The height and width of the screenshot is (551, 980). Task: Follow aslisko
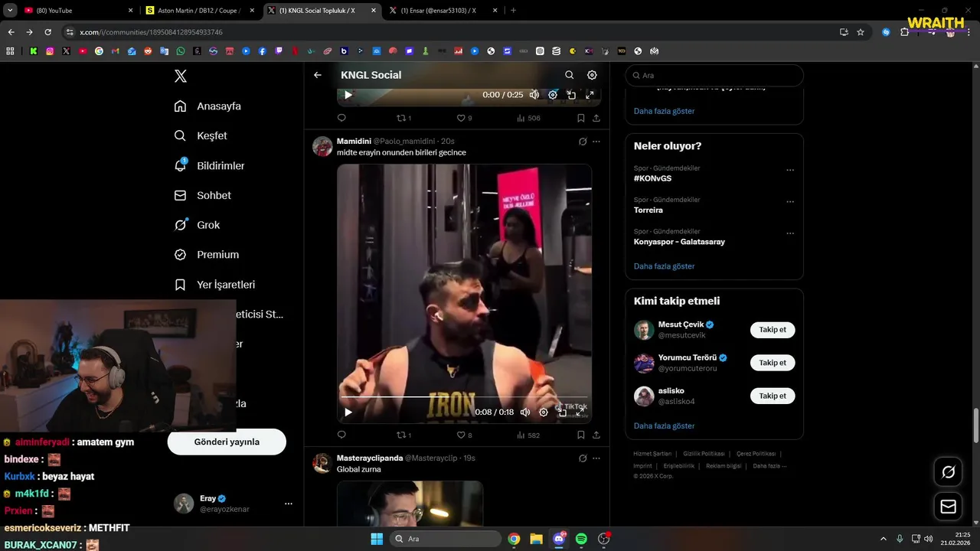pos(773,396)
